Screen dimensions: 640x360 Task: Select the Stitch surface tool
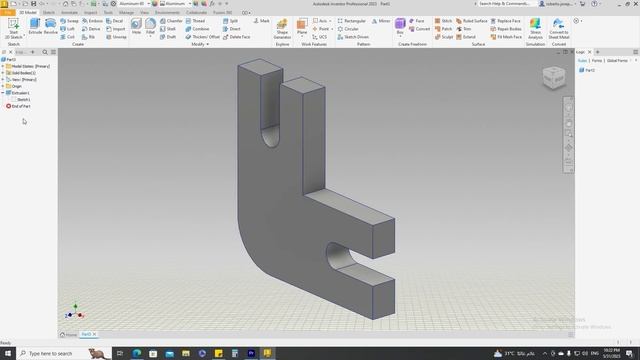[443, 21]
